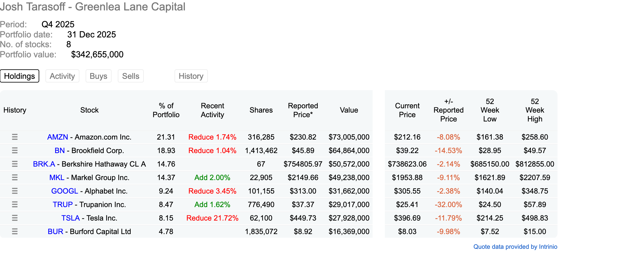Viewport: 644px width, 254px height.
Task: Select Tesla reported price '$449.73'
Action: click(303, 218)
